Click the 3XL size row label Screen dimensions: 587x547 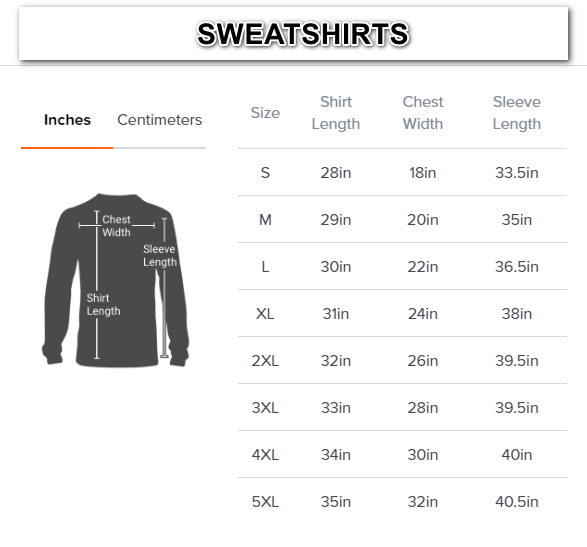click(x=265, y=408)
